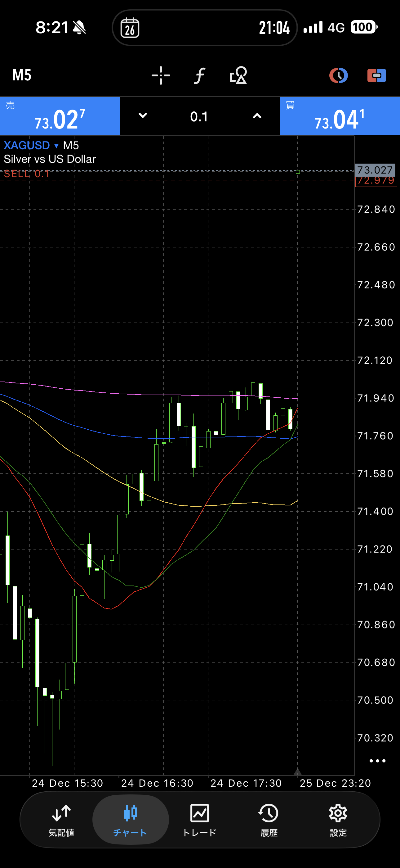Select the チャート chart tab
Image resolution: width=400 pixels, height=868 pixels.
click(x=130, y=819)
